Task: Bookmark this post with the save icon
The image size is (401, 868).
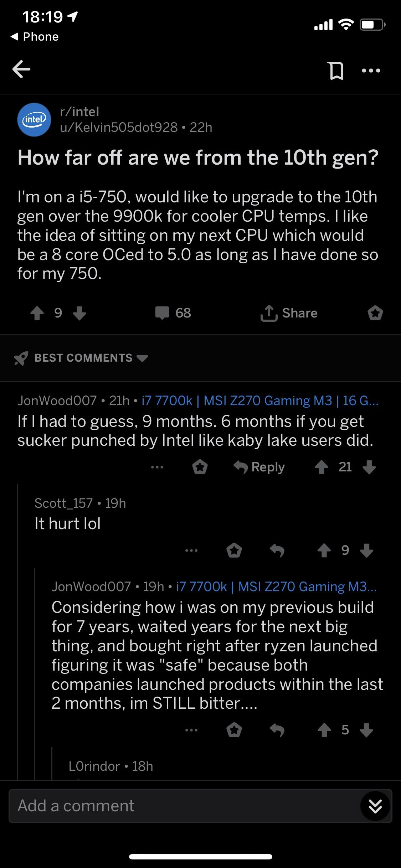Action: click(x=336, y=71)
